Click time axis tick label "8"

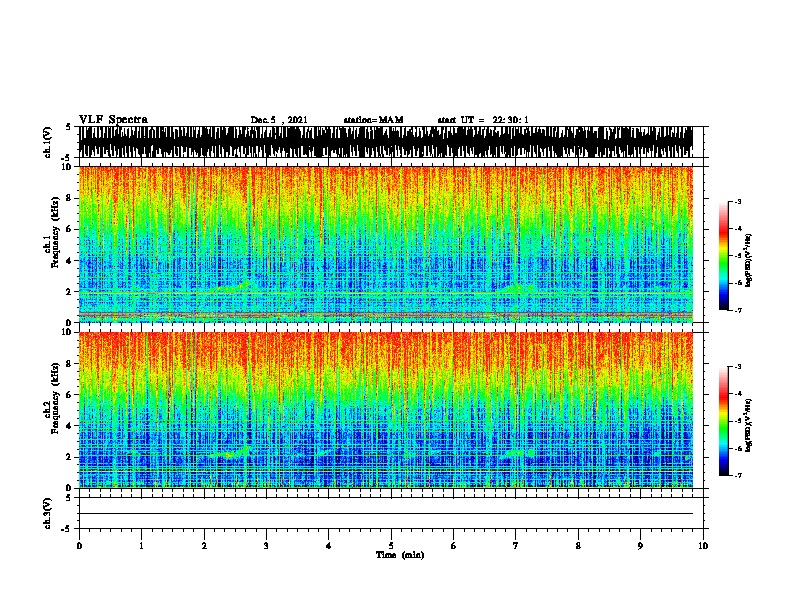click(578, 546)
